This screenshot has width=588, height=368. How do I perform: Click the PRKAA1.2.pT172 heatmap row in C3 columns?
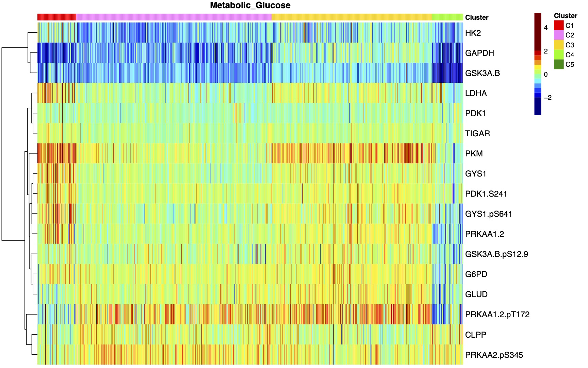pos(352,314)
